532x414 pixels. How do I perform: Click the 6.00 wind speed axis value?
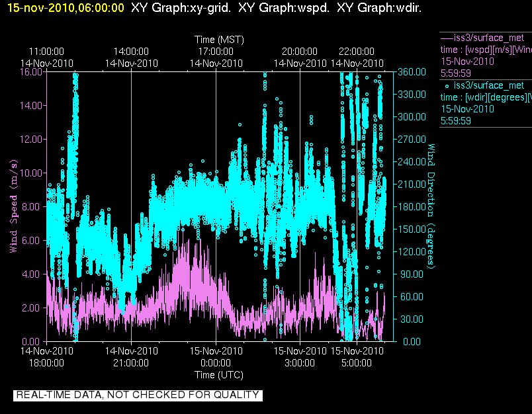31,241
